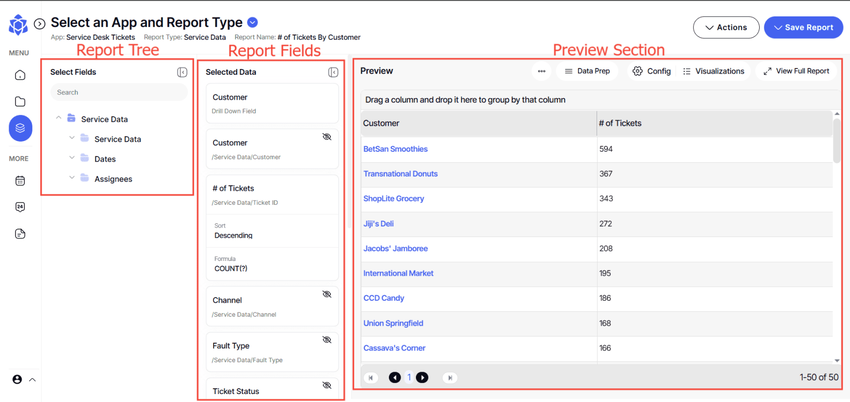Go to the first page
Screen dimensions: 850x402
(x=371, y=378)
